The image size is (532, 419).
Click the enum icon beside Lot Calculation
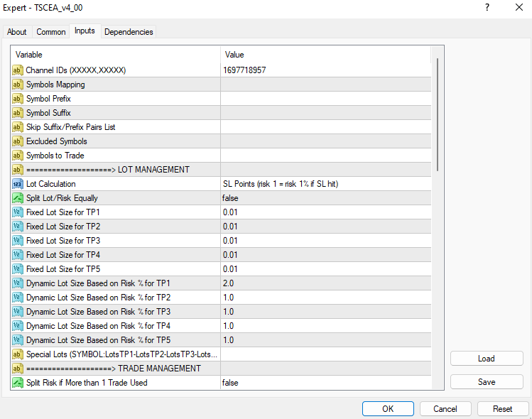pyautogui.click(x=18, y=184)
